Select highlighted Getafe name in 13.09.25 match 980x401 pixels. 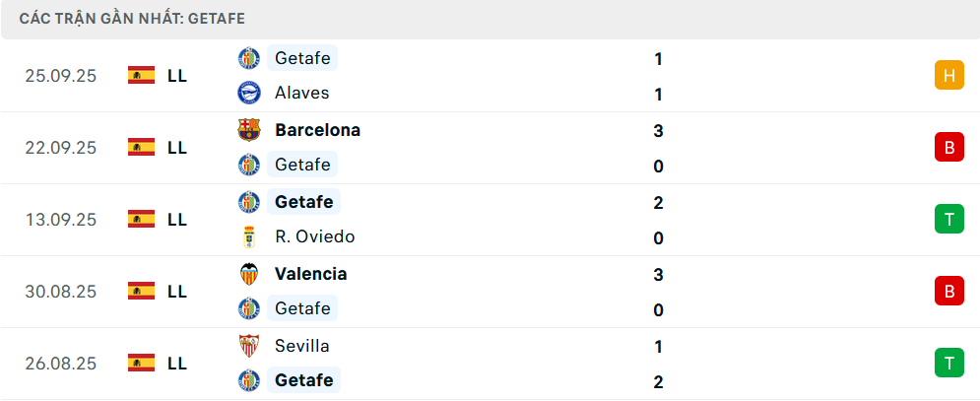pos(303,202)
